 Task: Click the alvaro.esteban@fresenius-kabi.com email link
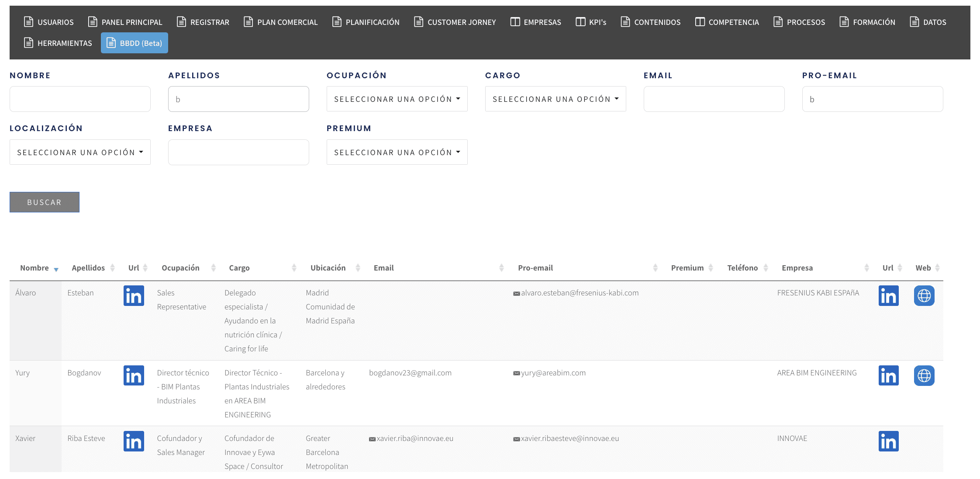(580, 293)
